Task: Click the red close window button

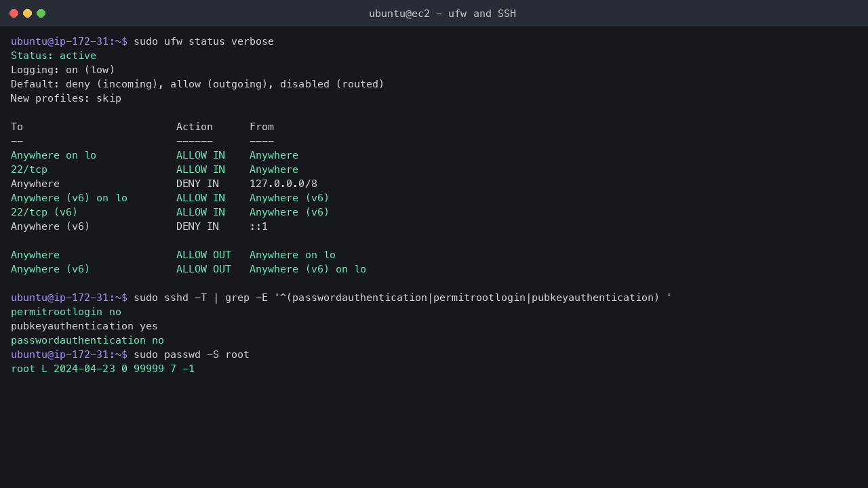Action: (x=14, y=13)
